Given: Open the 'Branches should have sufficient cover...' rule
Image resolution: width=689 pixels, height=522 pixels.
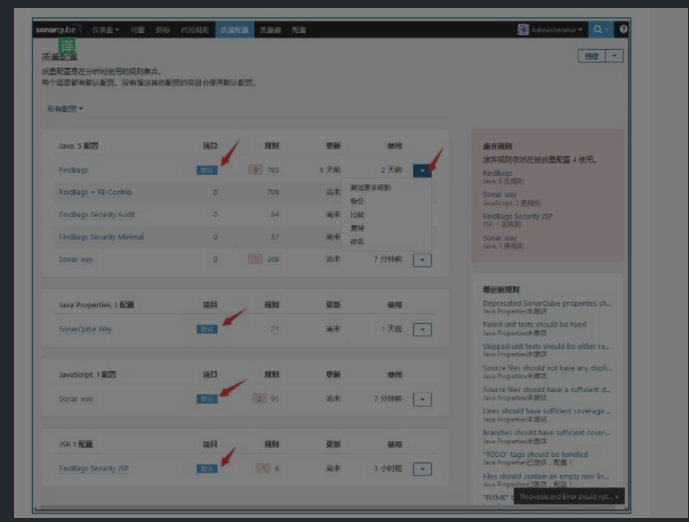Looking at the screenshot, I should [x=546, y=432].
